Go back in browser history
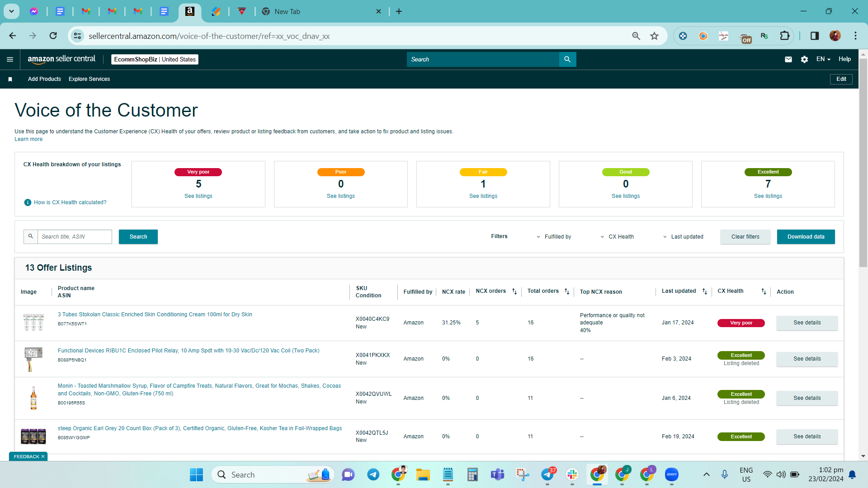868x488 pixels. pos(13,36)
